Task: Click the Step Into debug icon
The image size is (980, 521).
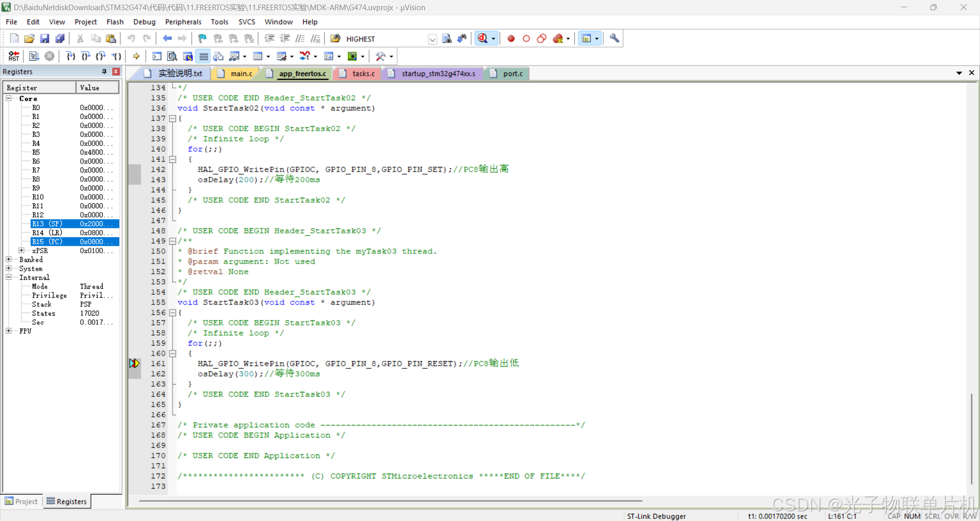Action: pyautogui.click(x=70, y=56)
